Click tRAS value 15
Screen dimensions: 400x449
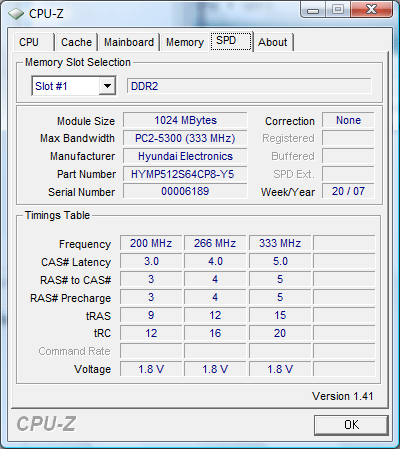280,315
